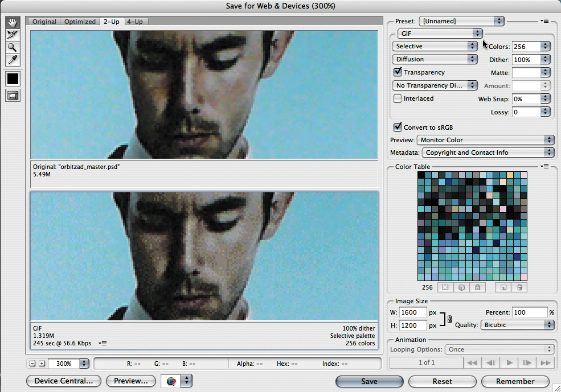Click the Save button
561x392 pixels.
pyautogui.click(x=369, y=381)
